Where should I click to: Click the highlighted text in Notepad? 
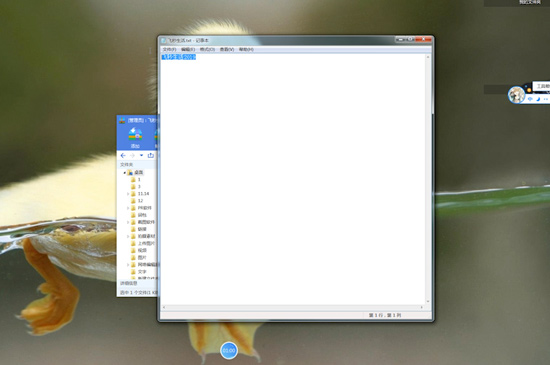click(x=179, y=57)
